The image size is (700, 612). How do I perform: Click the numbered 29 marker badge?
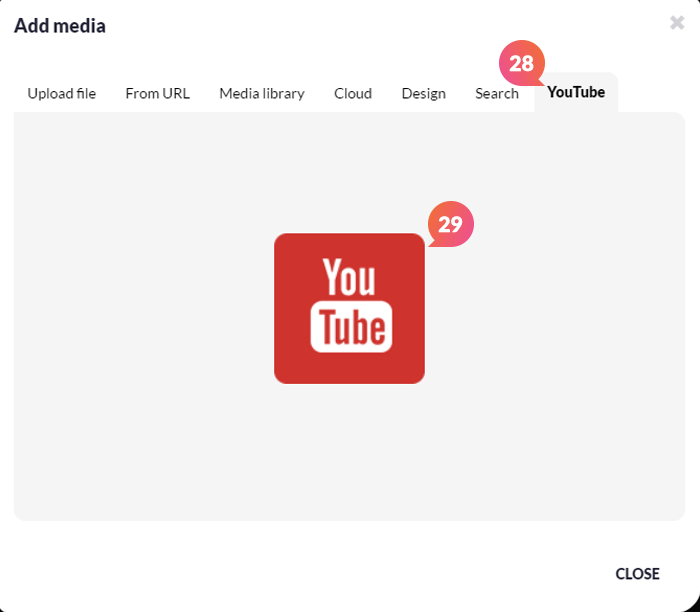(450, 224)
